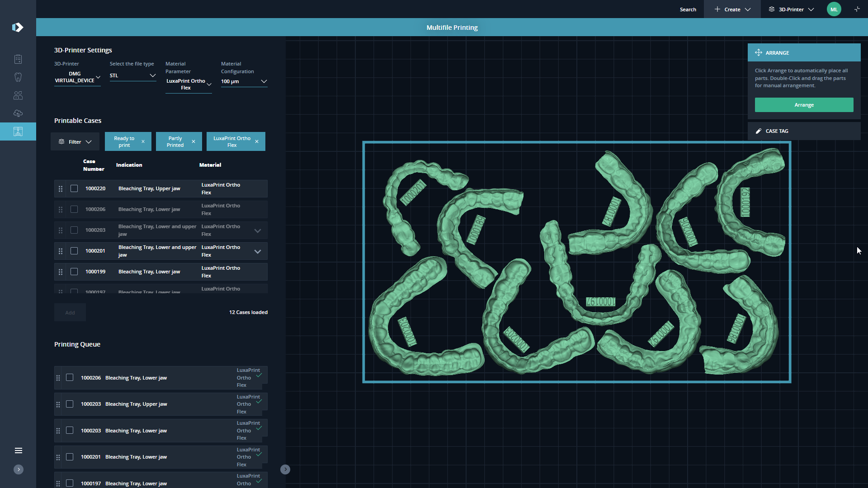The width and height of the screenshot is (868, 488).
Task: Remove the Ready to print filter chip
Action: [143, 141]
